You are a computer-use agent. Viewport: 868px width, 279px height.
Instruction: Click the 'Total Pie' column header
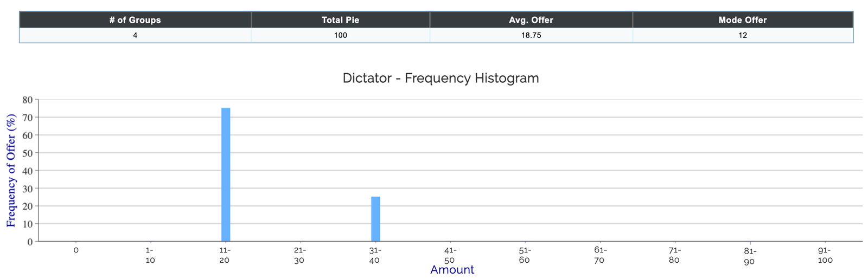click(x=341, y=20)
